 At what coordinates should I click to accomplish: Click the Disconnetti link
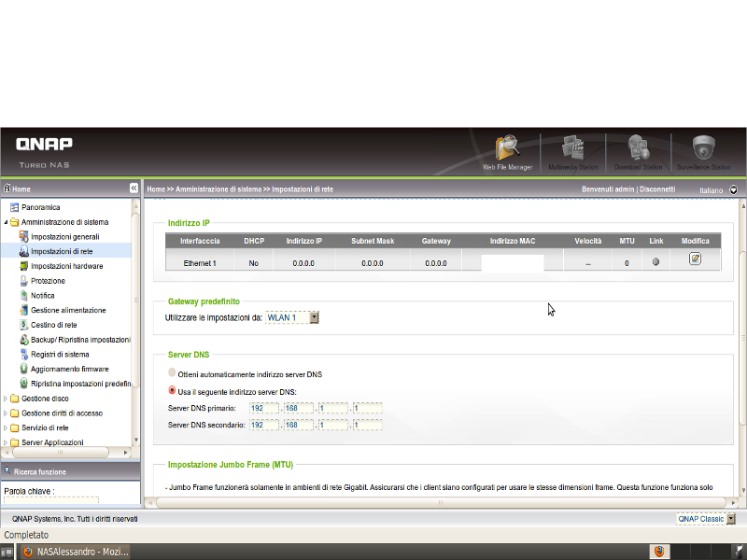click(x=657, y=189)
